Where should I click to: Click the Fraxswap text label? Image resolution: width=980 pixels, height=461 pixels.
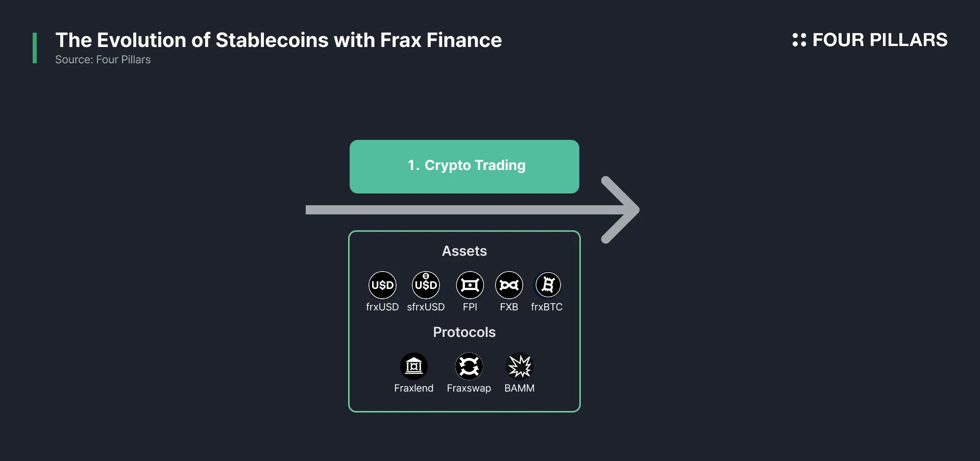[x=469, y=388]
